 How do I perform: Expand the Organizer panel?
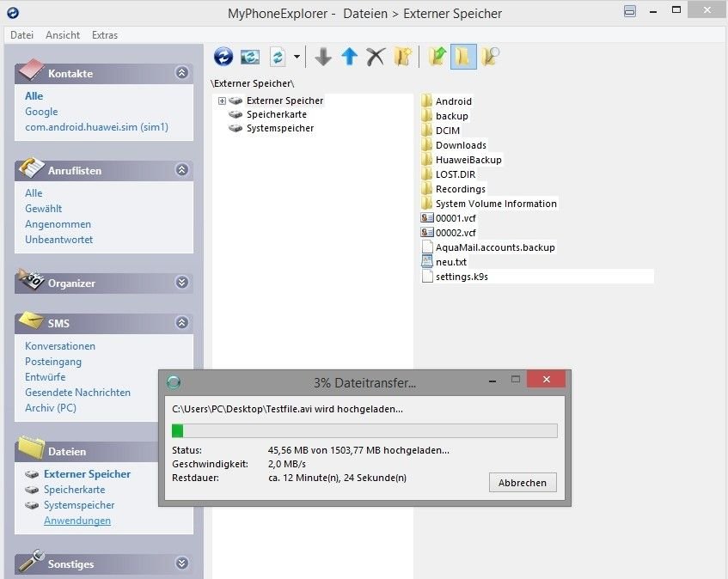pos(181,282)
